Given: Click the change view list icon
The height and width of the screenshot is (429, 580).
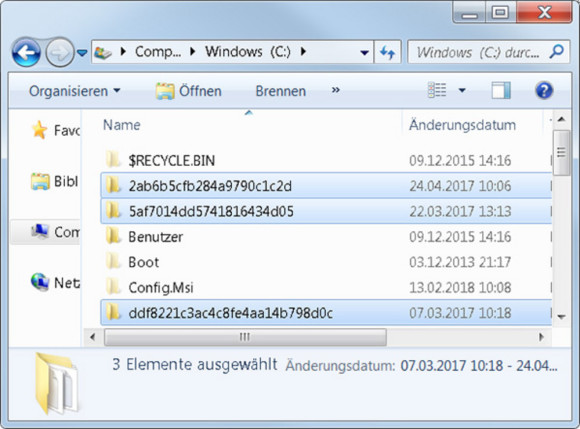Looking at the screenshot, I should (437, 90).
